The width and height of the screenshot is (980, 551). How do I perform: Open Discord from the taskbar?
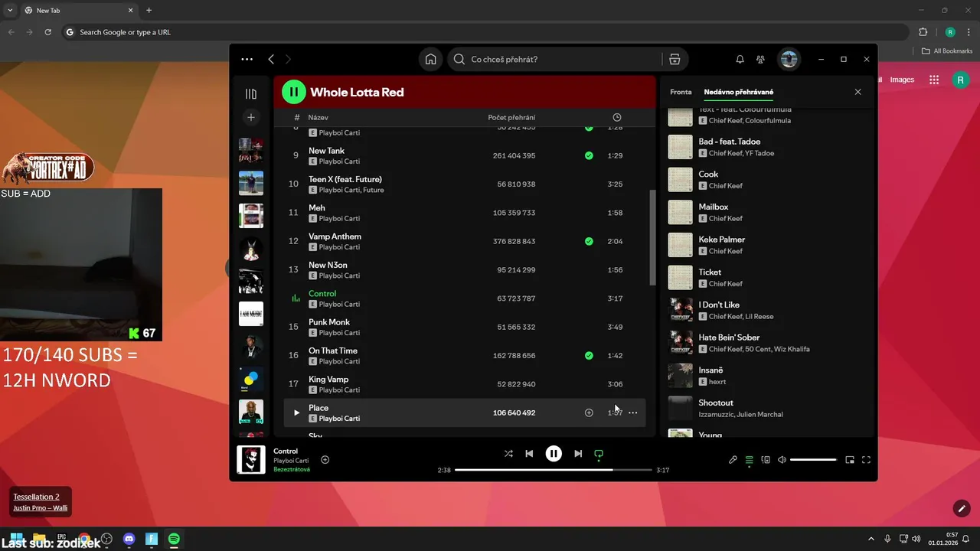pyautogui.click(x=129, y=539)
